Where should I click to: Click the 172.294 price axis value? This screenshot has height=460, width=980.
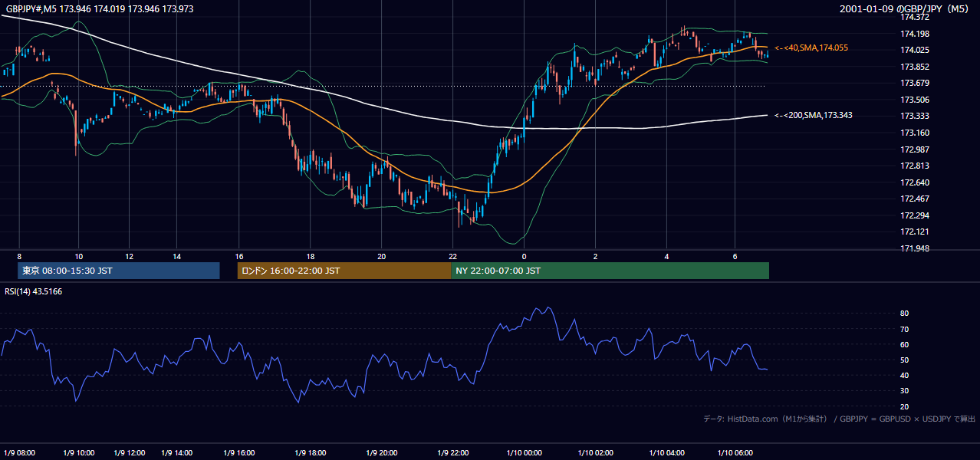916,215
